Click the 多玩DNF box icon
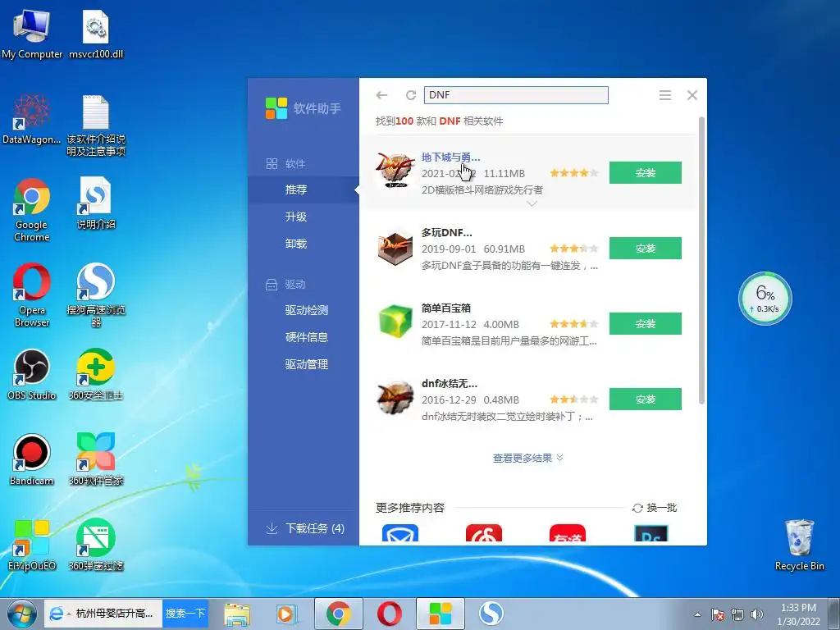Image resolution: width=840 pixels, height=630 pixels. point(395,248)
